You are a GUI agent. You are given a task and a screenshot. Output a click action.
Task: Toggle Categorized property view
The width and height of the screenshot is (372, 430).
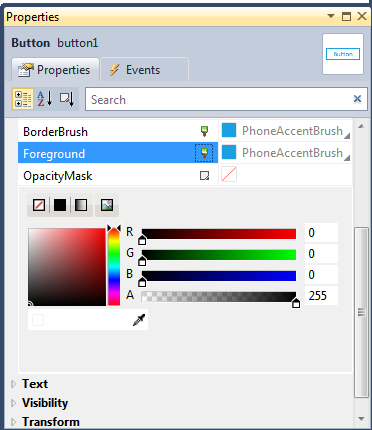click(23, 99)
